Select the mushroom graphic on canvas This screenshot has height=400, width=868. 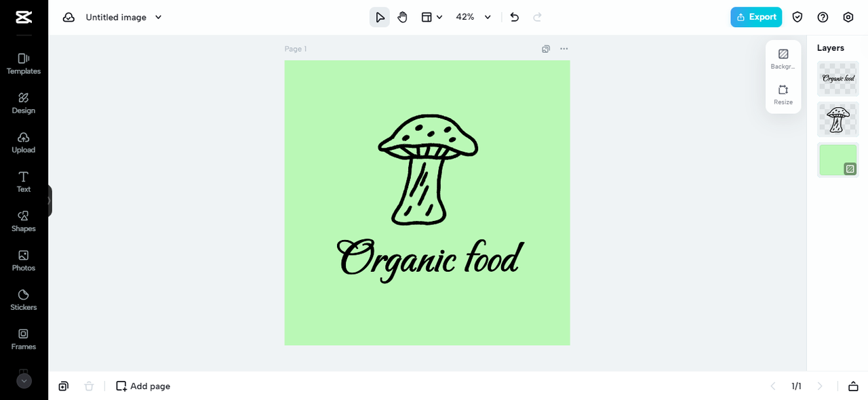[x=427, y=169]
